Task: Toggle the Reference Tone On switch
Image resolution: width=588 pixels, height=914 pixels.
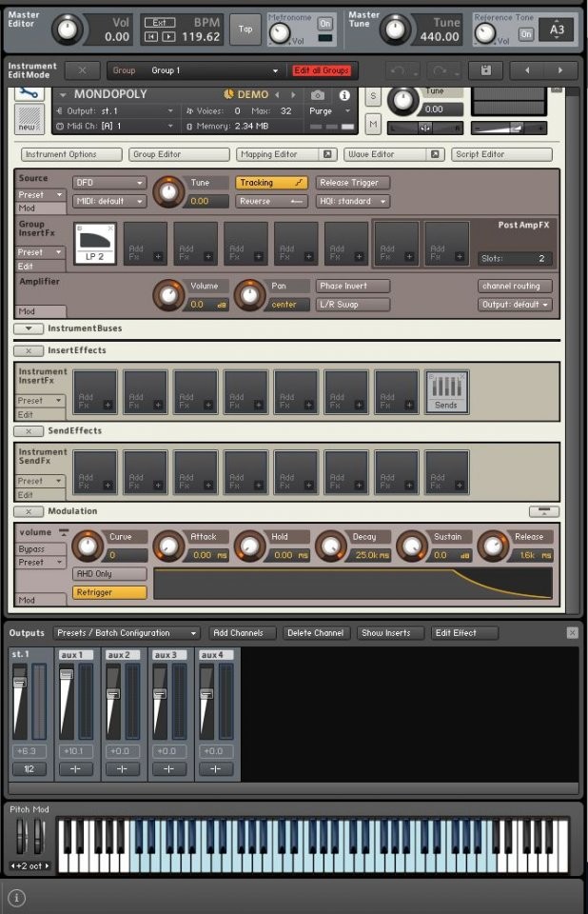Action: point(525,34)
